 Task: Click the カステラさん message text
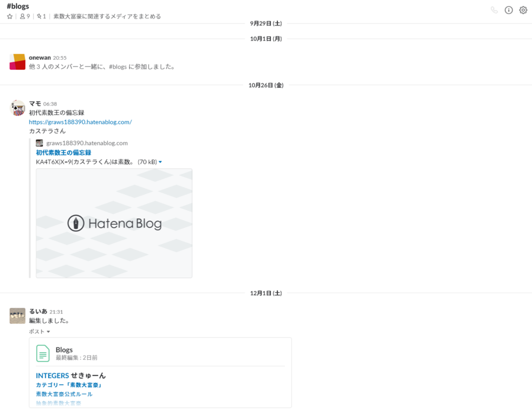pos(47,131)
